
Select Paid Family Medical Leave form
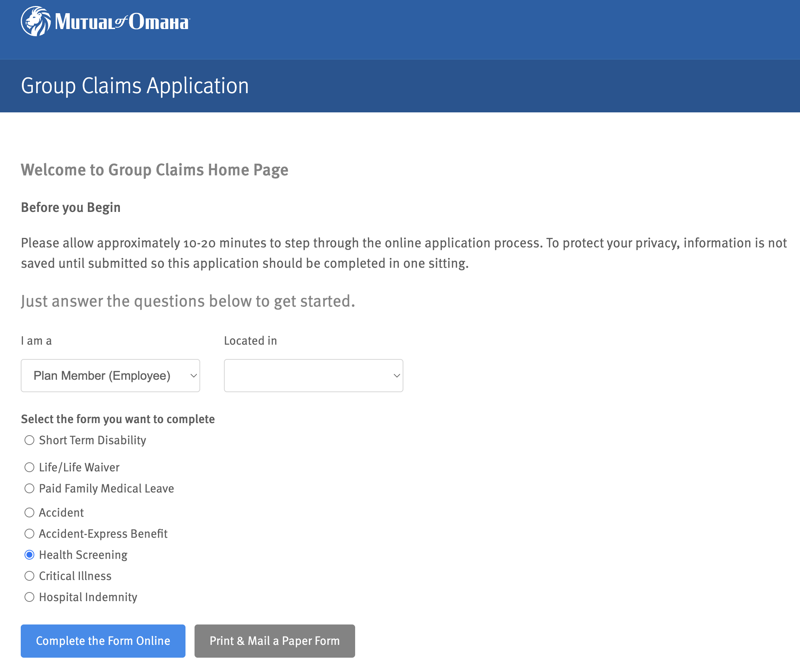(x=29, y=489)
